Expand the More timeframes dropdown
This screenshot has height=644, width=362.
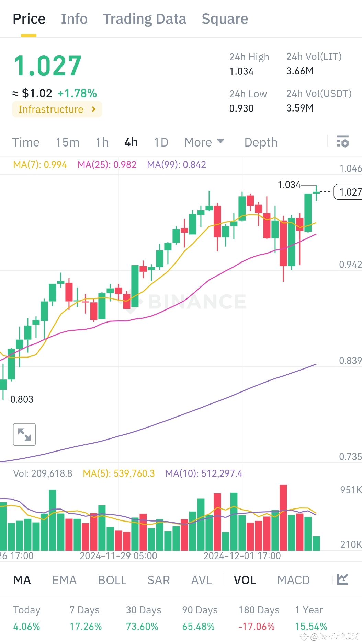pyautogui.click(x=204, y=142)
